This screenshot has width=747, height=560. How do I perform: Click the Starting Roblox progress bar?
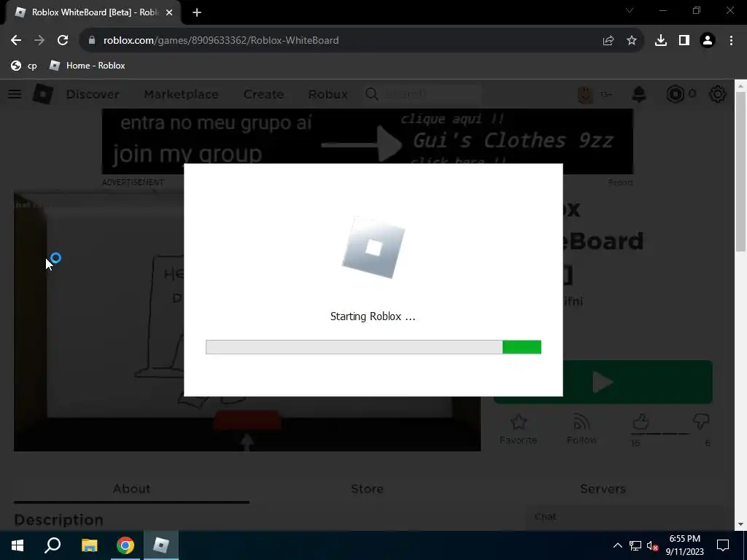click(373, 347)
